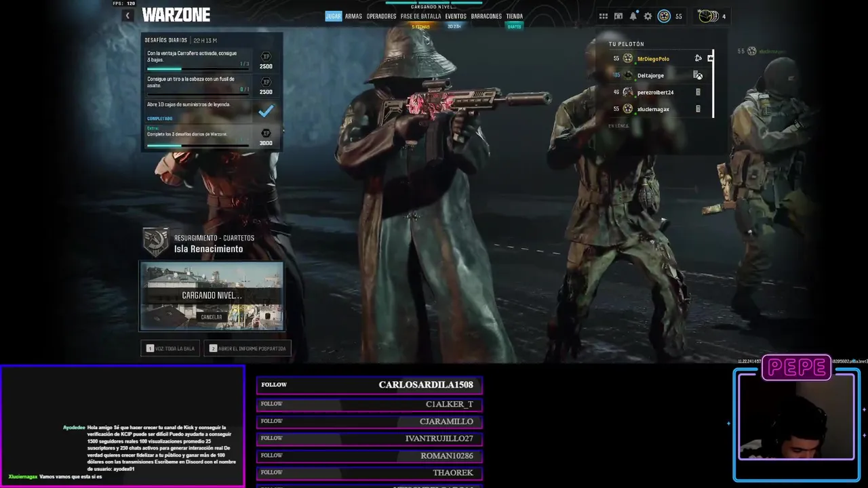Viewport: 868px width, 488px height.
Task: Open the squad tokens icon beside 4
Action: point(708,16)
